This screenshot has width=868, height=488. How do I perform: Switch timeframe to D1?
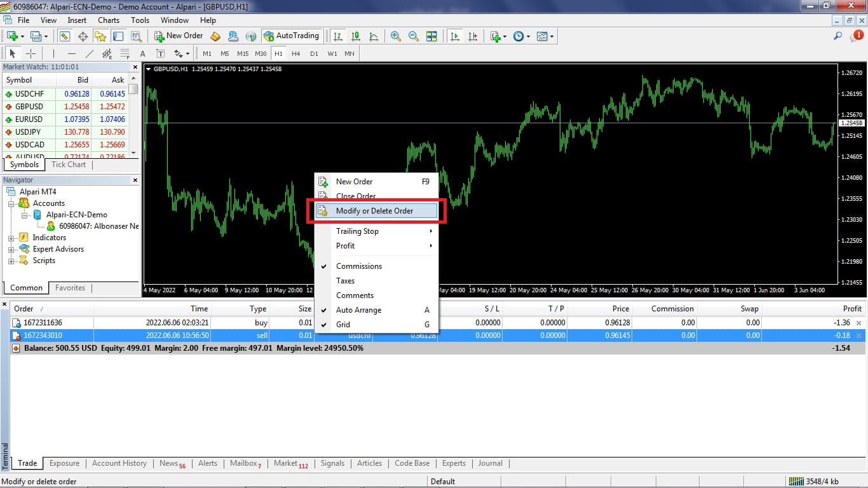(314, 53)
